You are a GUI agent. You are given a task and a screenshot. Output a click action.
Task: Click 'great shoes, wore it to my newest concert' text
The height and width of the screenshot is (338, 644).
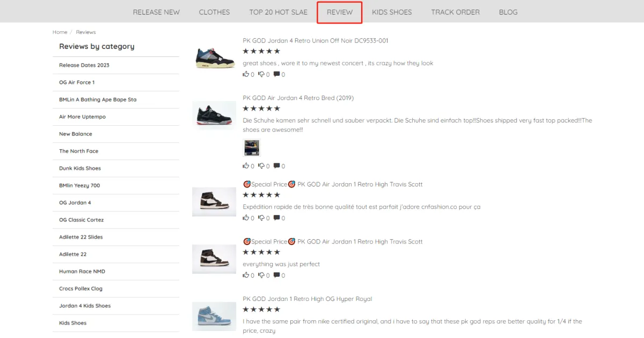tap(338, 63)
